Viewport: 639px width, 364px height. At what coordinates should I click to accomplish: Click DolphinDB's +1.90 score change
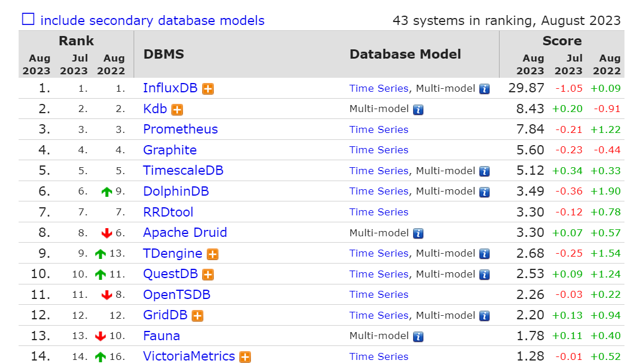pos(605,192)
